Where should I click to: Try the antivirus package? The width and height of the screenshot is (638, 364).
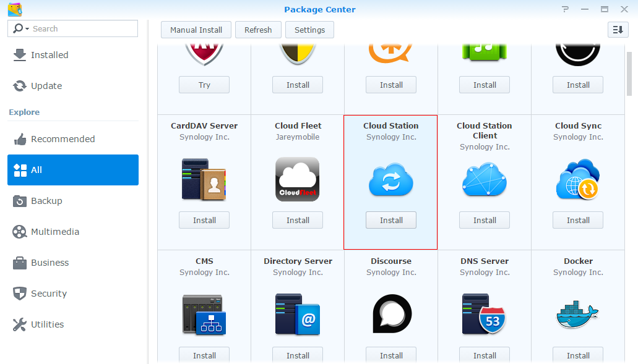(204, 85)
